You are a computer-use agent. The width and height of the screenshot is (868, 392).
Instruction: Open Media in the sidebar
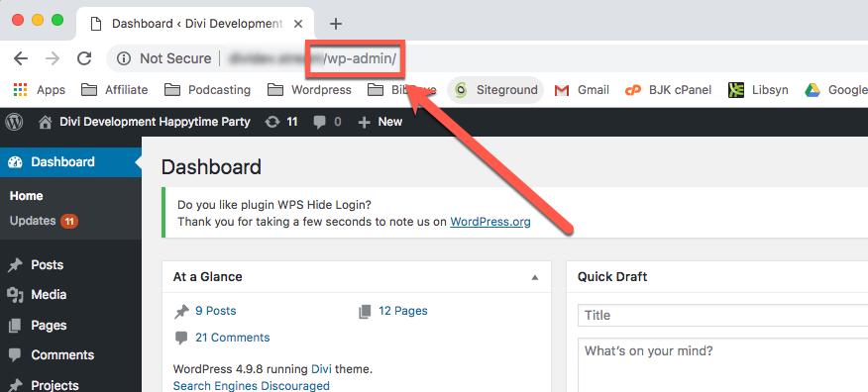[71, 295]
